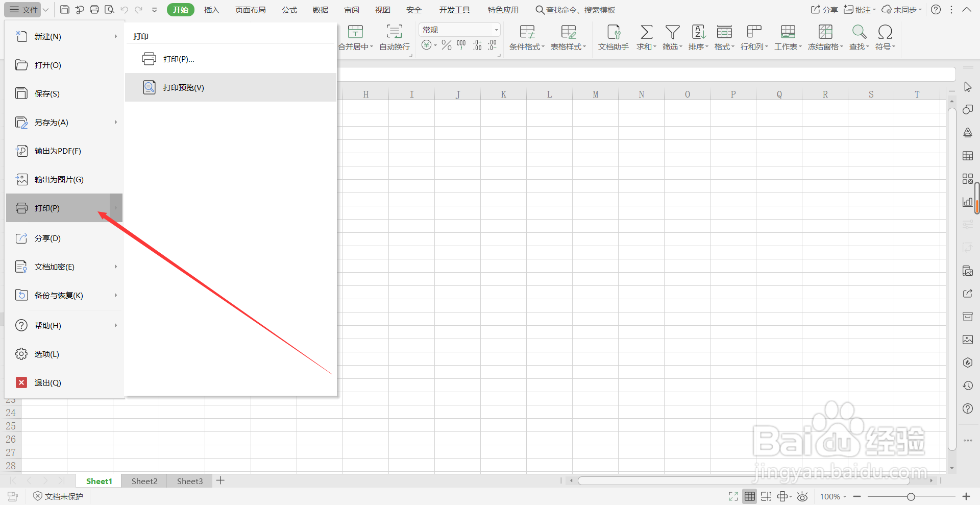The width and height of the screenshot is (980, 505).
Task: Click the Print icon in quick access toolbar
Action: pyautogui.click(x=94, y=10)
